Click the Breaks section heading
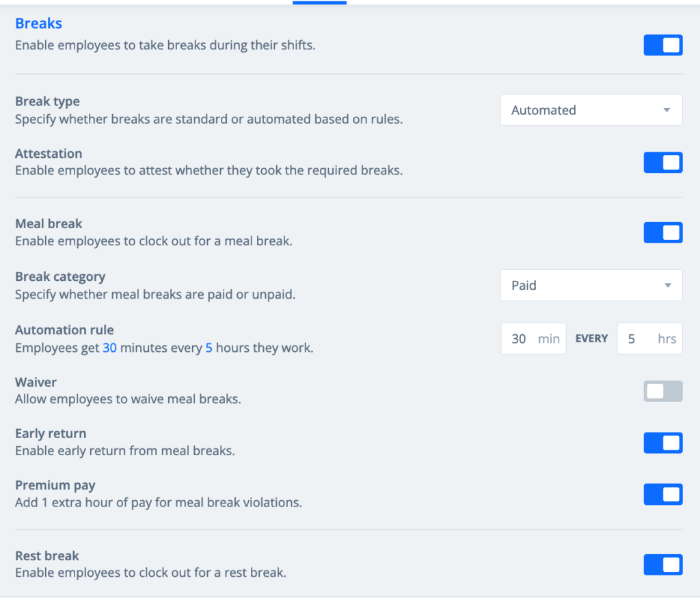 pos(38,23)
